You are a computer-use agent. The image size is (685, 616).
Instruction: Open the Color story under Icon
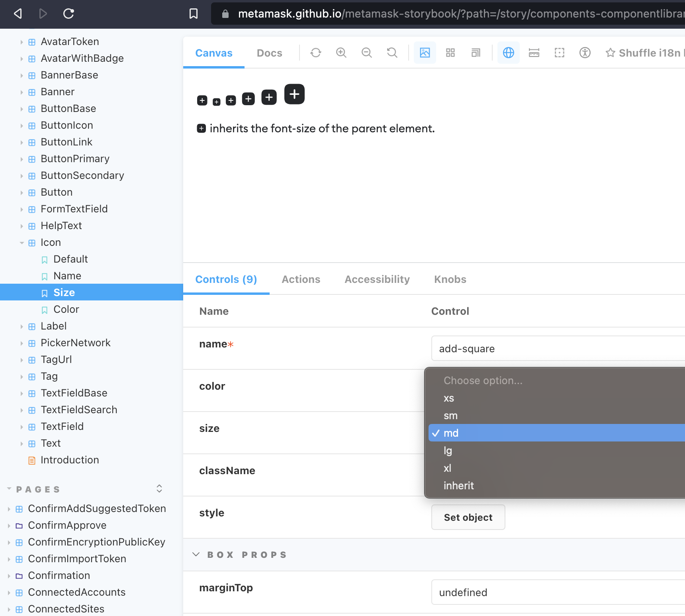tap(66, 309)
